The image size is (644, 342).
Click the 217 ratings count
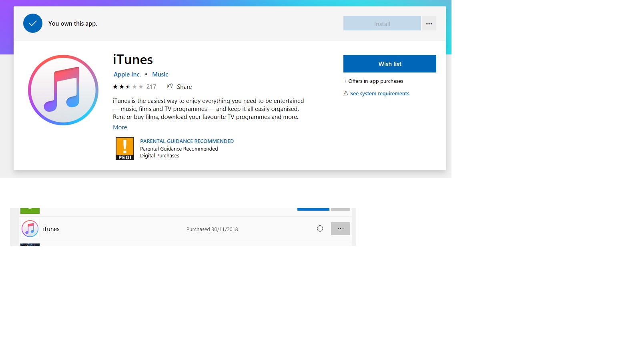click(151, 87)
